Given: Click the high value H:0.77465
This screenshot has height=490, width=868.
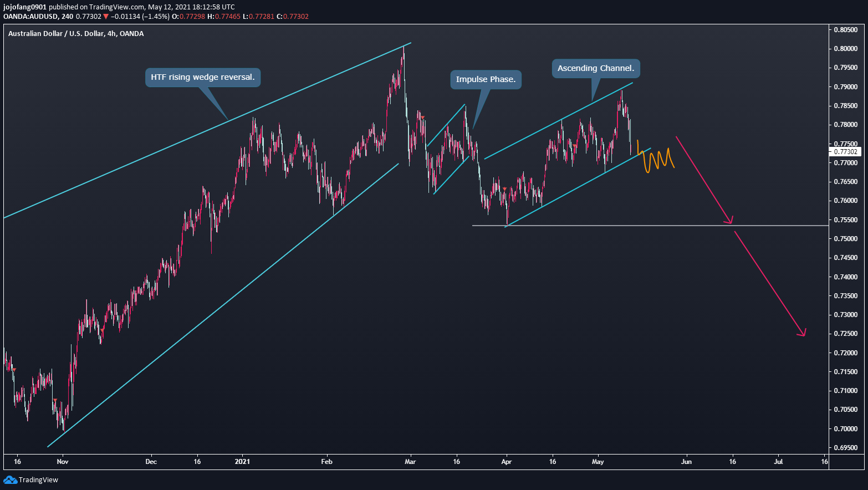Looking at the screenshot, I should (x=224, y=17).
